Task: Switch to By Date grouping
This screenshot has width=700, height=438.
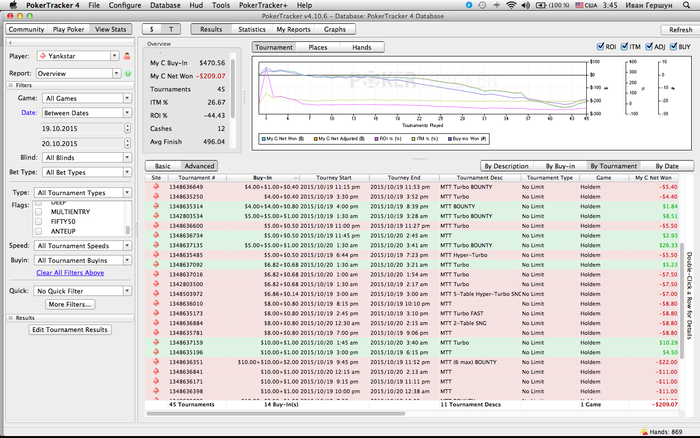Action: coord(667,166)
